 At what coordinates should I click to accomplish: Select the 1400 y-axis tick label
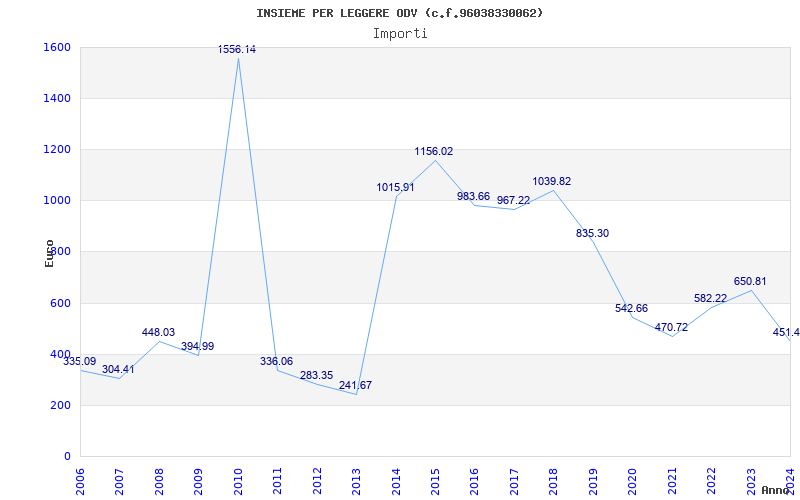[55, 98]
